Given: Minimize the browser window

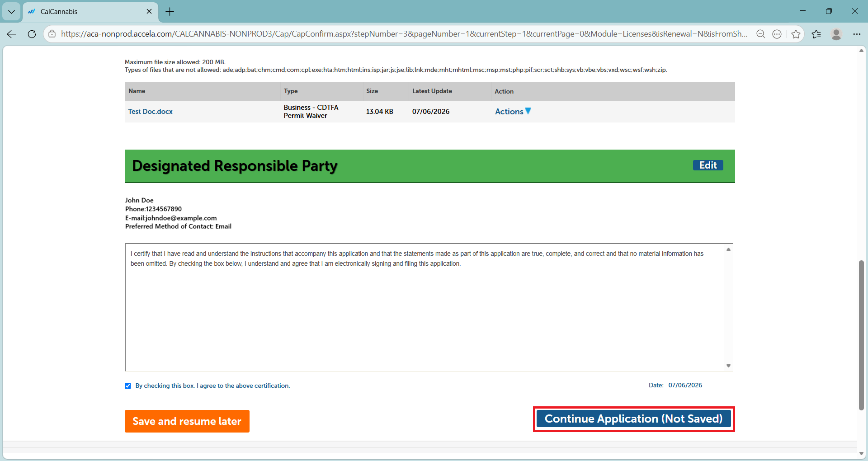Looking at the screenshot, I should [x=802, y=11].
